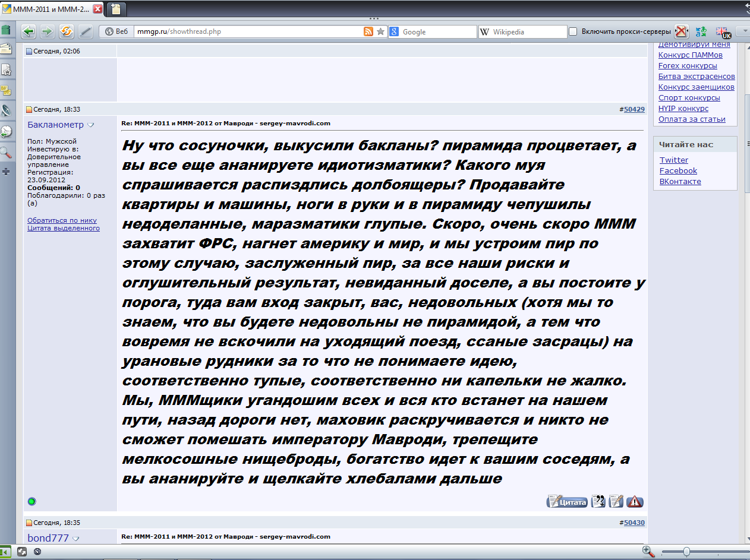Click the Бакланометр username

[x=56, y=125]
